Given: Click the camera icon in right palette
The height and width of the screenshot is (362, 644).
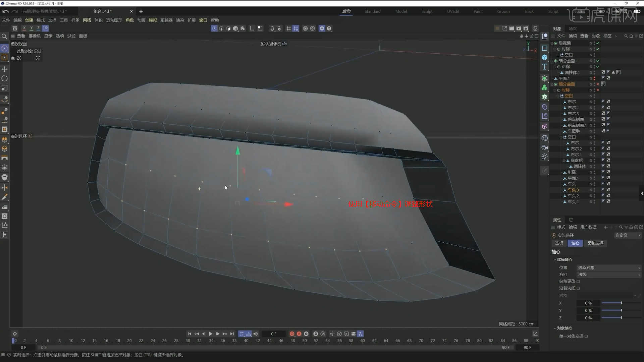Looking at the screenshot, I should 544,147.
